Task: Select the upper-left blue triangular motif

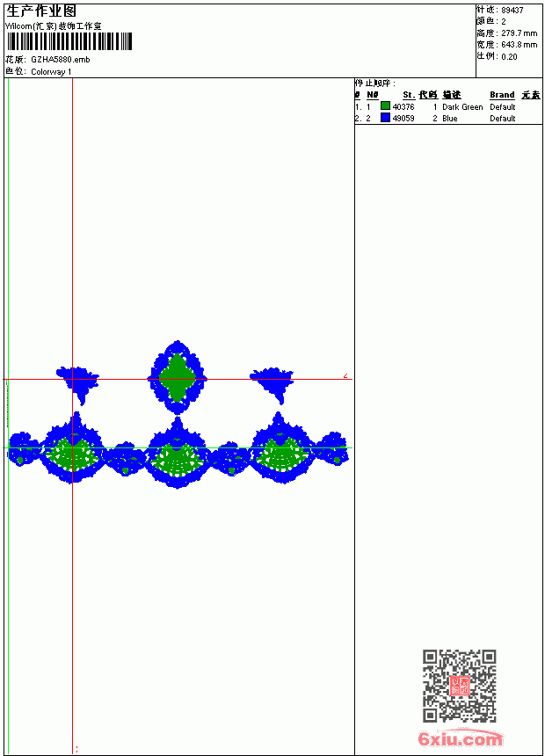Action: click(x=78, y=384)
